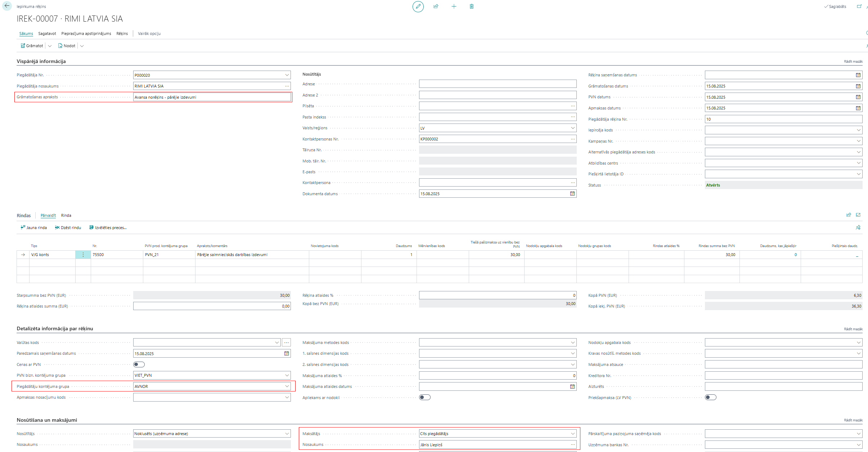Toggle Priekšapmaksa (LV PVN) switch
Screen dimensions: 868x452
tap(711, 397)
